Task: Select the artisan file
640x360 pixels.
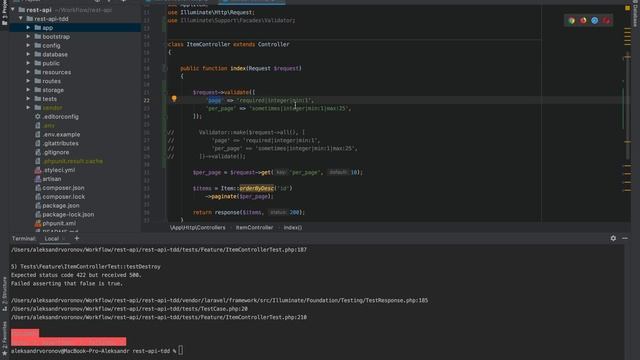Action: tap(52, 179)
